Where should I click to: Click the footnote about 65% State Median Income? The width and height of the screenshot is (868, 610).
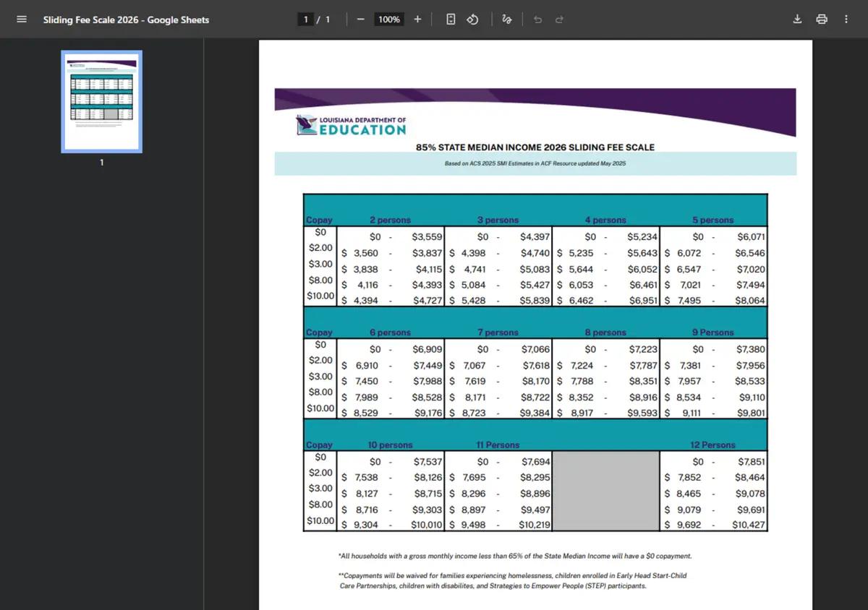[515, 557]
